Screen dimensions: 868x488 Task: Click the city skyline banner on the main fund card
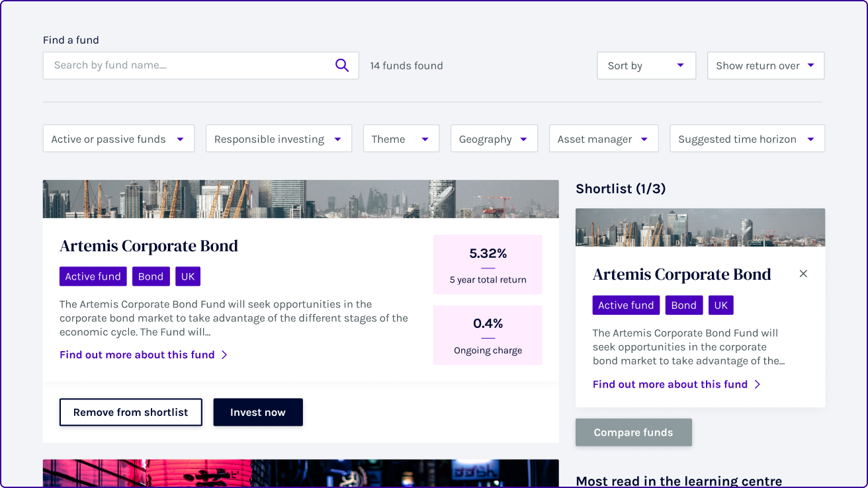pyautogui.click(x=301, y=199)
